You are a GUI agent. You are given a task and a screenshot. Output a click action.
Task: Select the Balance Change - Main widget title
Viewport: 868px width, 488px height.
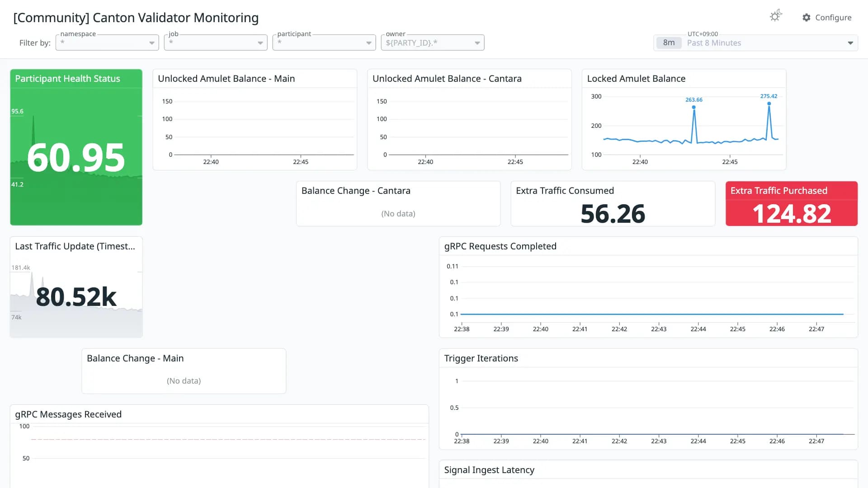click(135, 358)
